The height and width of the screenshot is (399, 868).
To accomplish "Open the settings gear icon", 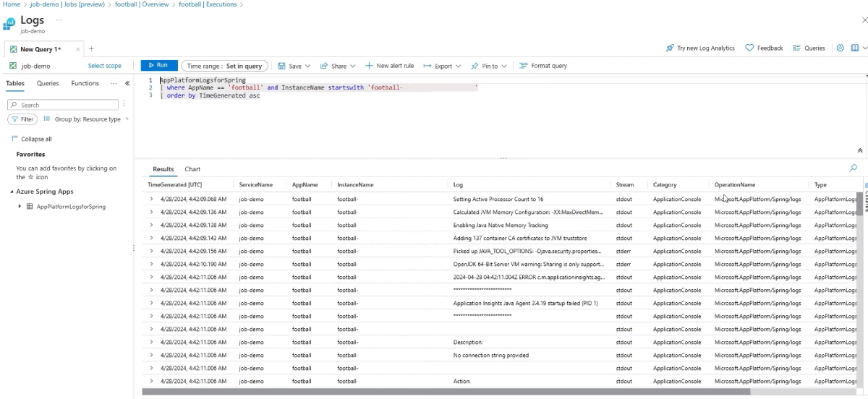I will point(840,48).
